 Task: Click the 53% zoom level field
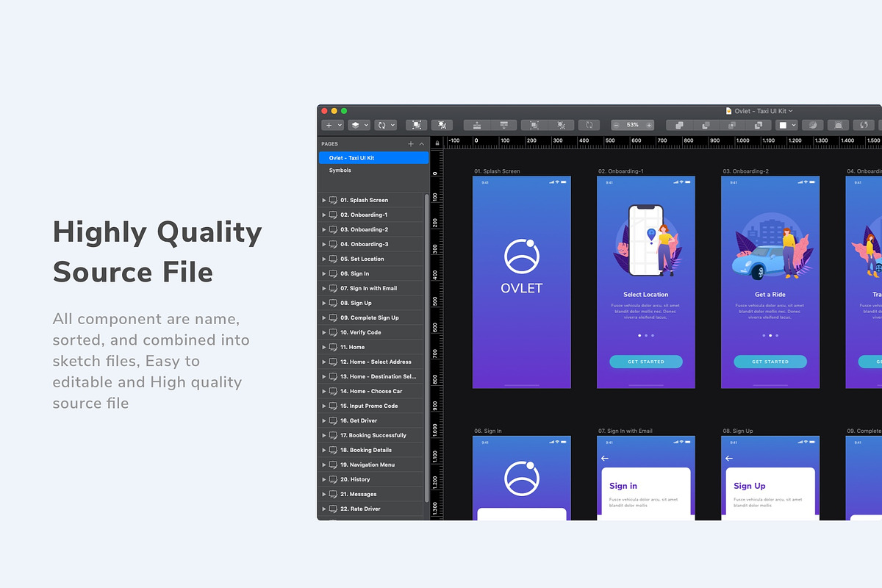633,125
